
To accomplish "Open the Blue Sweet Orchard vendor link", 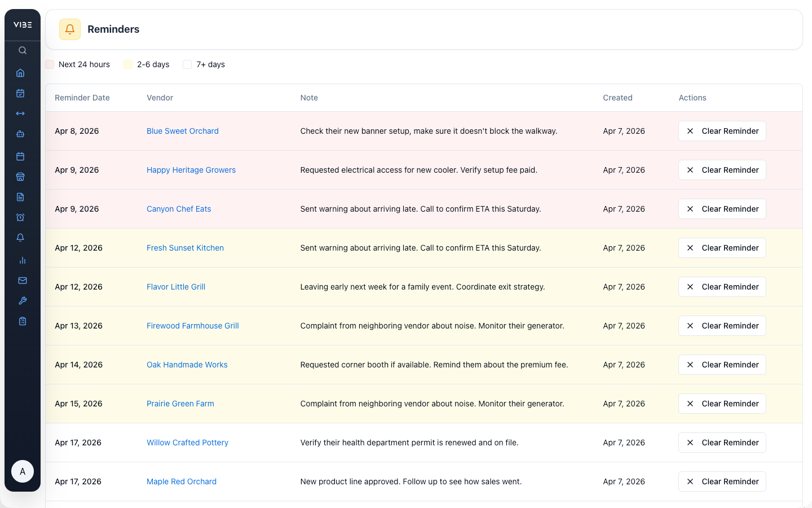I will pos(183,131).
